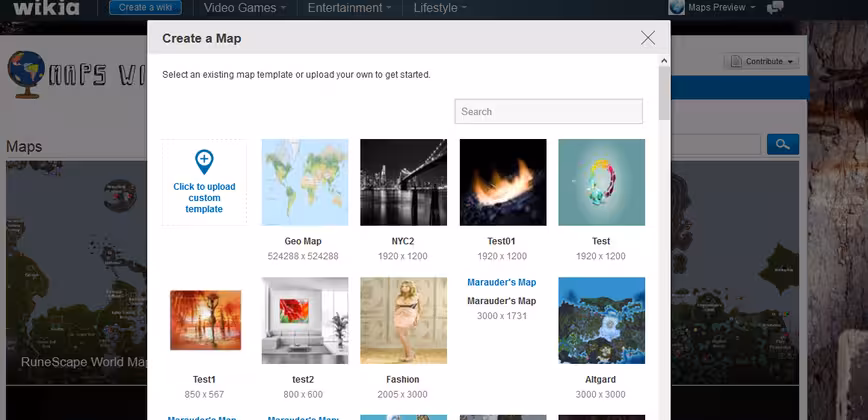Select the Fashion template thumbnail

coord(404,320)
